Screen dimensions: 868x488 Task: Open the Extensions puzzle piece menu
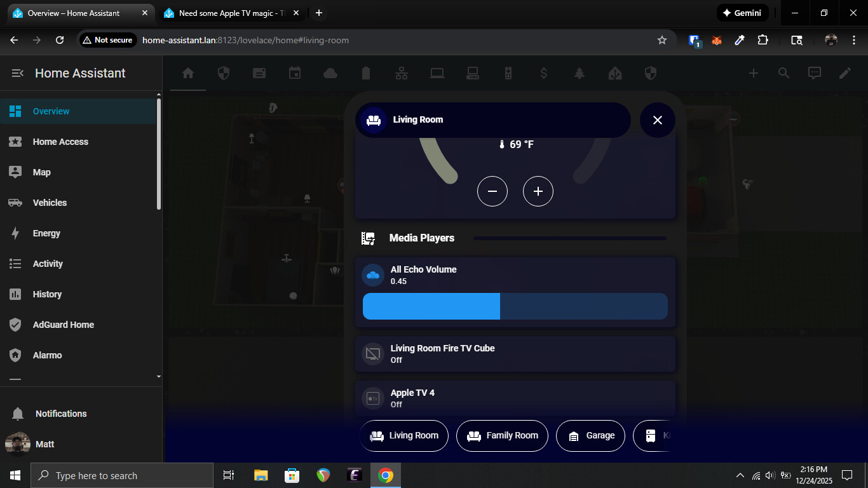pyautogui.click(x=763, y=40)
